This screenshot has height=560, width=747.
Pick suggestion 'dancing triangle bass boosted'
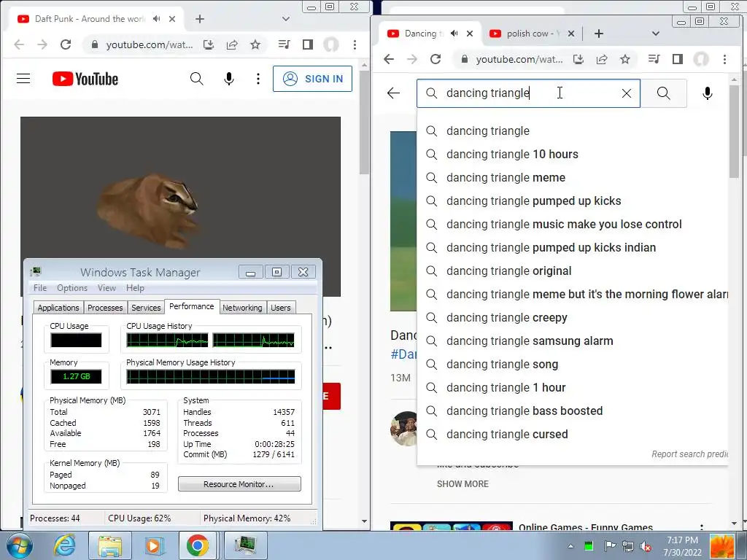(572, 411)
